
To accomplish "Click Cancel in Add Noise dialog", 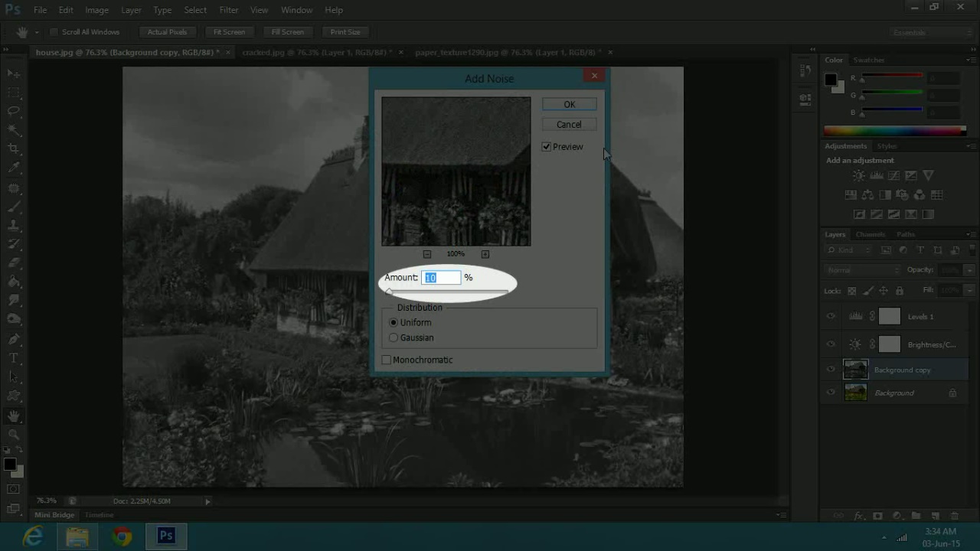I will [569, 125].
